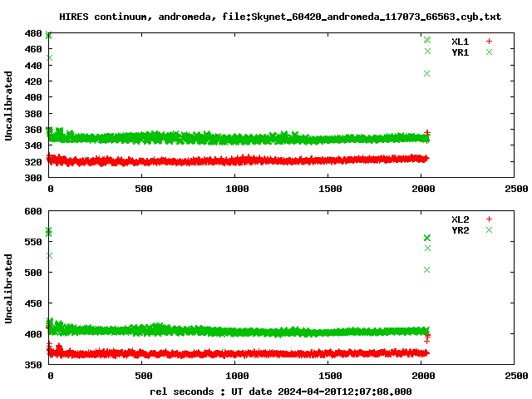Click the 440 tick label on the top plot
Viewport: 532px width, 399px height.
(x=33, y=66)
